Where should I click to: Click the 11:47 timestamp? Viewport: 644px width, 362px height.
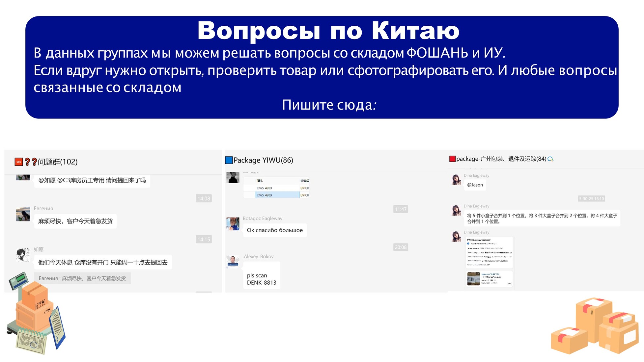[x=401, y=209]
